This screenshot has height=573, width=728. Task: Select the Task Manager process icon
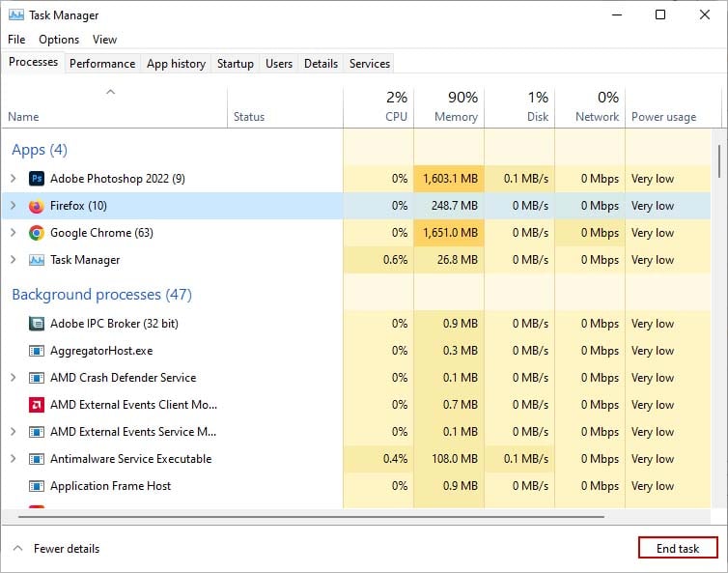click(37, 260)
